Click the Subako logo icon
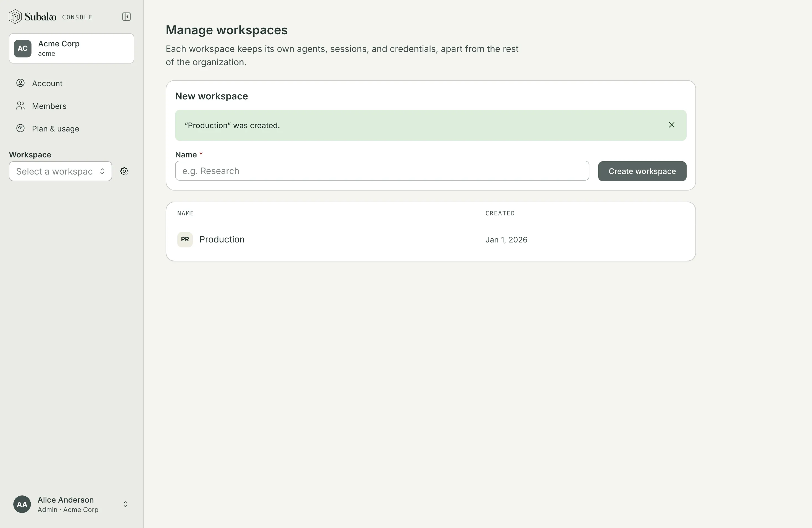The image size is (812, 528). pos(15,17)
